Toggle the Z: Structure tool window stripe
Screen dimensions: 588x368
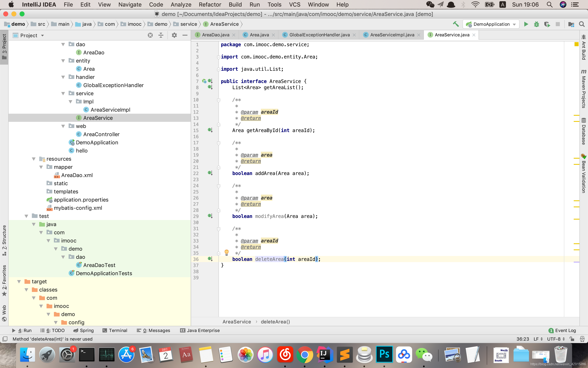tap(4, 240)
